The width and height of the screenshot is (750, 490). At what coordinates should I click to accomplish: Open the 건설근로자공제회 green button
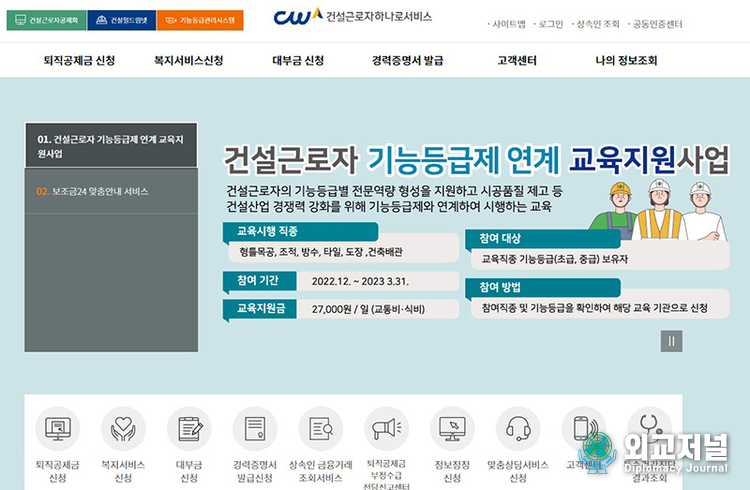[x=46, y=20]
